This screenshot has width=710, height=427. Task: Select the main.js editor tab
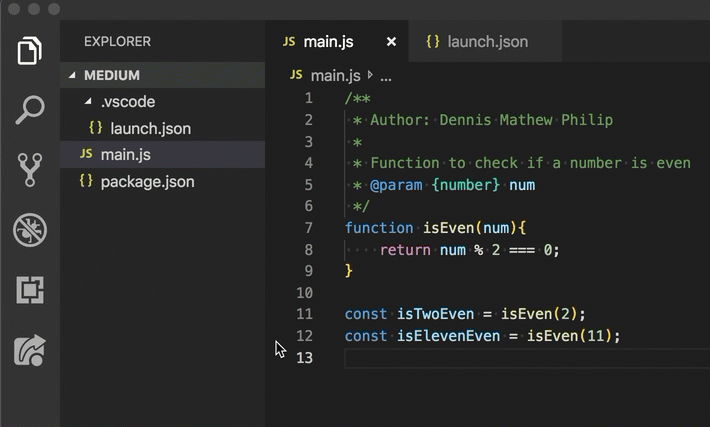336,42
